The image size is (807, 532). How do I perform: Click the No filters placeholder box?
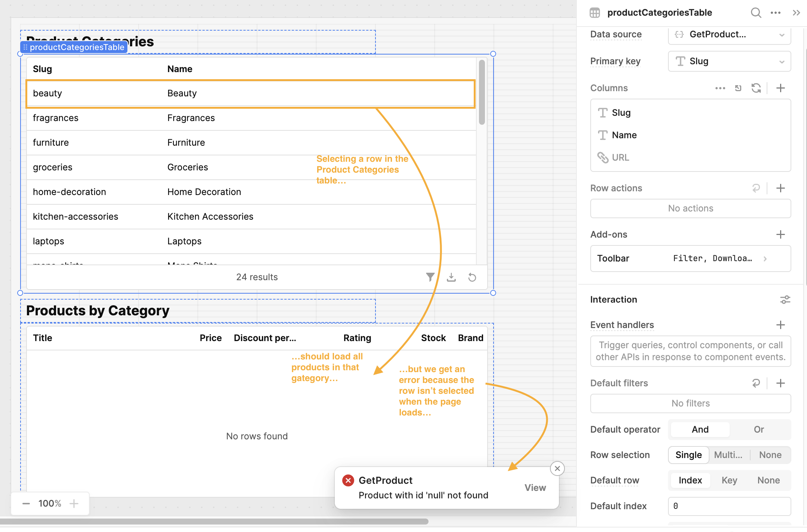coord(690,403)
